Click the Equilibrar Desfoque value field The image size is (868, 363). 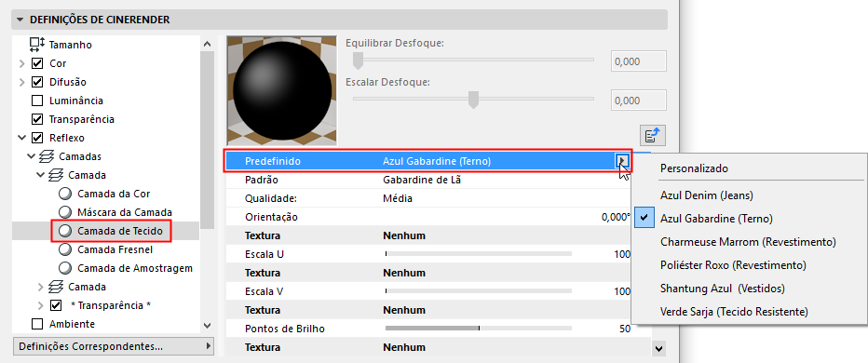[639, 61]
